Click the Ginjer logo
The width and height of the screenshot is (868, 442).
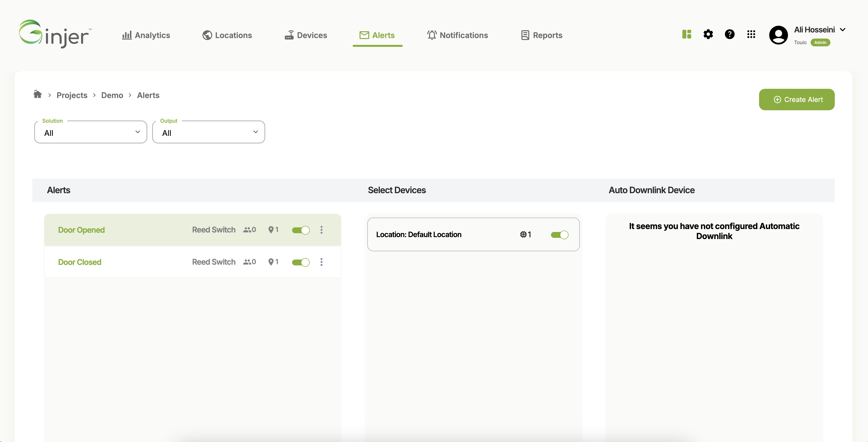(x=55, y=34)
